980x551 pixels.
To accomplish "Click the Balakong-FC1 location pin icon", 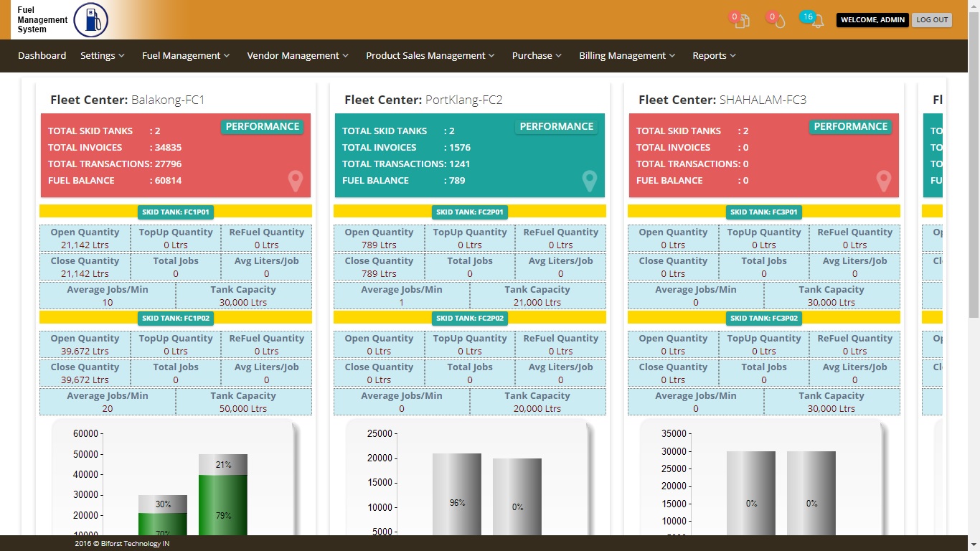I will tap(295, 181).
